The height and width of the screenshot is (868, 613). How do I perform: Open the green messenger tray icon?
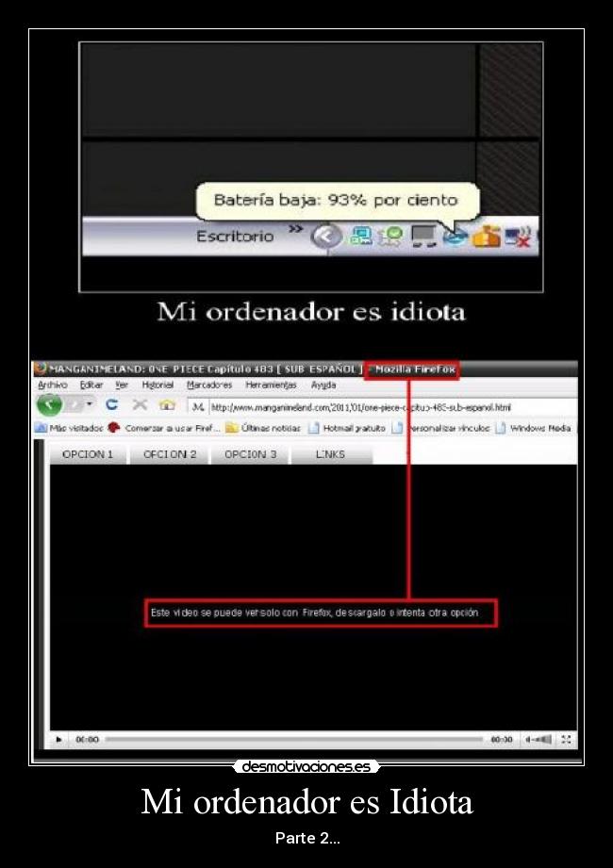[x=391, y=237]
